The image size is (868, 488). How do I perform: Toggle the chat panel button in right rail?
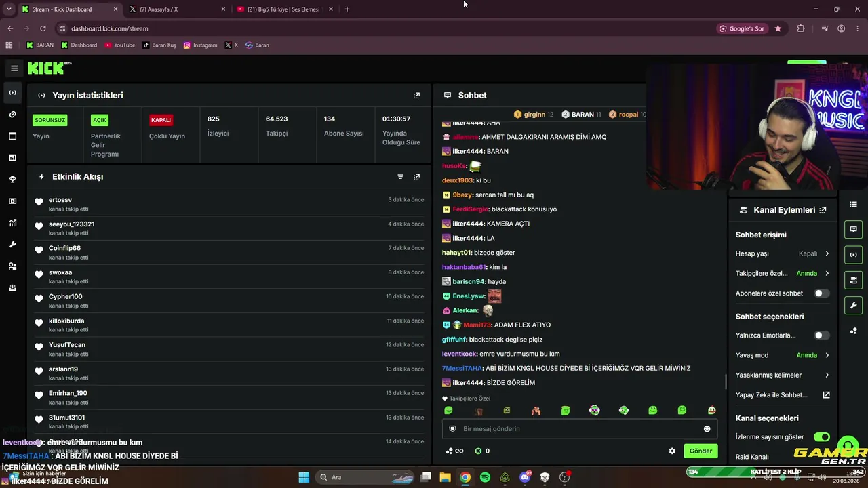coord(853,229)
